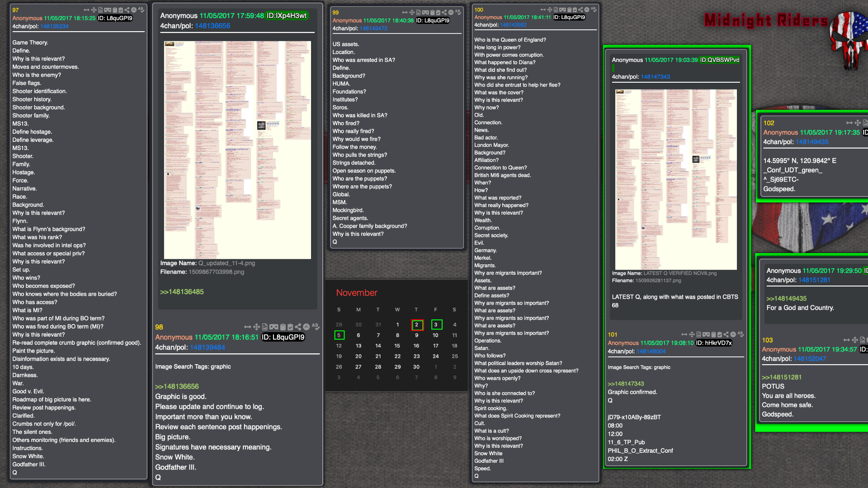Viewport: 868px width, 488px height.
Task: Click the >>148147343 reply link in post 101
Action: click(626, 384)
